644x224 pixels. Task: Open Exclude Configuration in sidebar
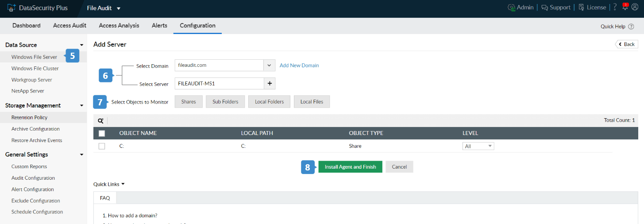[36, 201]
